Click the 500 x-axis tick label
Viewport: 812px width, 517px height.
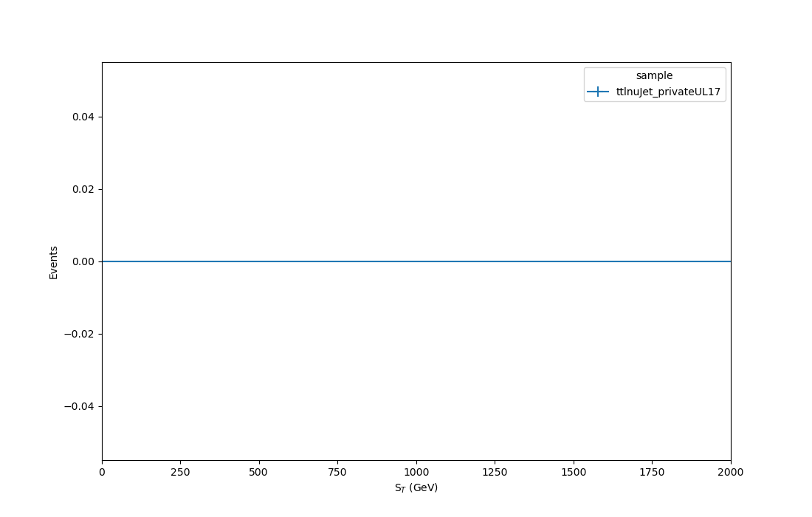point(258,473)
